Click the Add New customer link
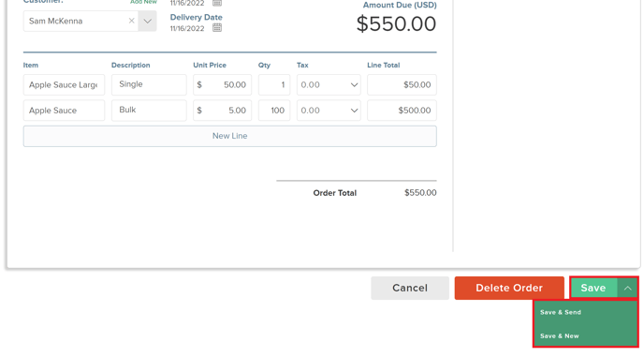The height and width of the screenshot is (357, 644). pyautogui.click(x=143, y=2)
